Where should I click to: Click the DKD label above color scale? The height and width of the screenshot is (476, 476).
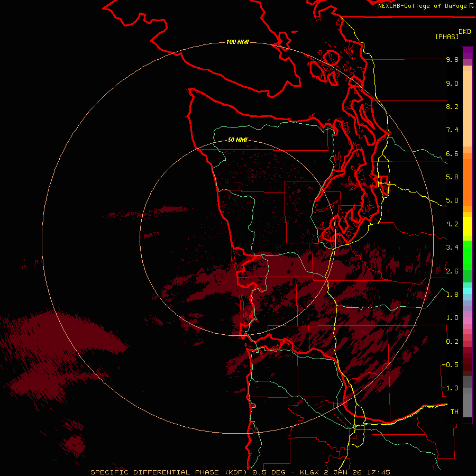coord(465,32)
